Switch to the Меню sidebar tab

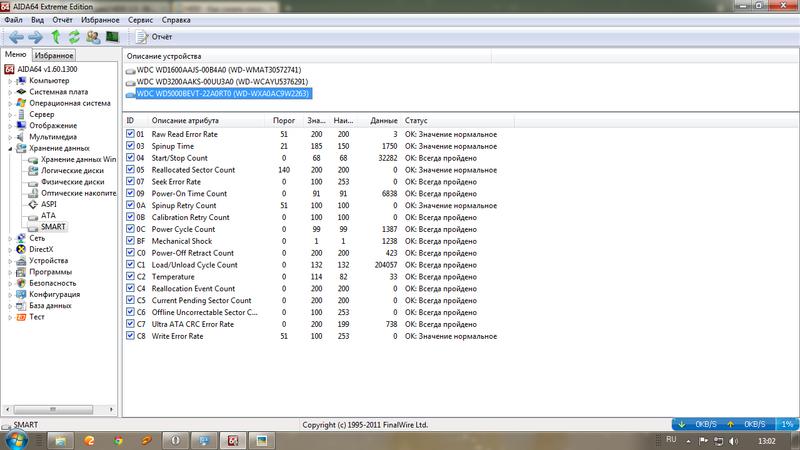pos(15,54)
